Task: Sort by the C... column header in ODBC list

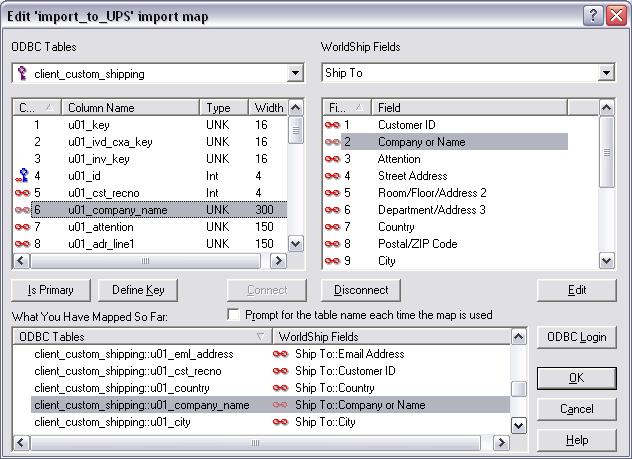Action: pyautogui.click(x=37, y=108)
